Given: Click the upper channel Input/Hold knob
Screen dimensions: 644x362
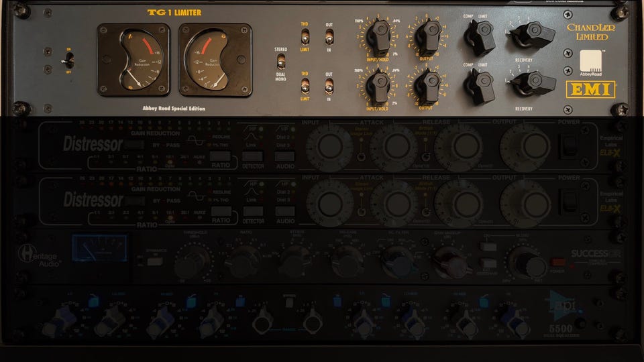Looking at the screenshot, I should (378, 38).
